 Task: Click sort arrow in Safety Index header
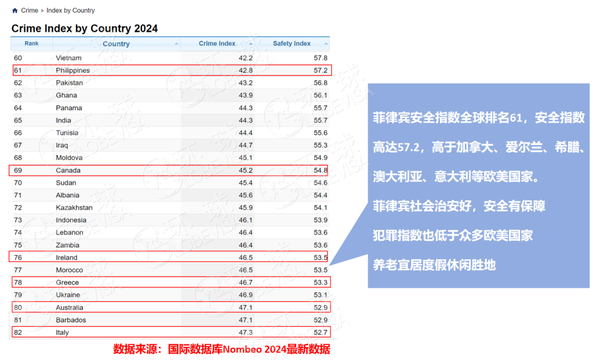coord(326,44)
